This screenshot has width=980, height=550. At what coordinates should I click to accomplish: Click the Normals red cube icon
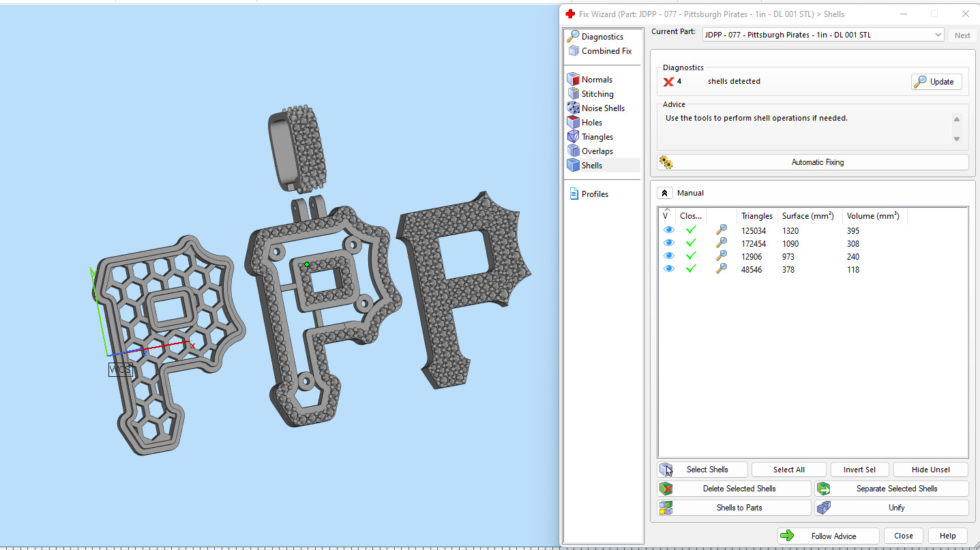(573, 80)
